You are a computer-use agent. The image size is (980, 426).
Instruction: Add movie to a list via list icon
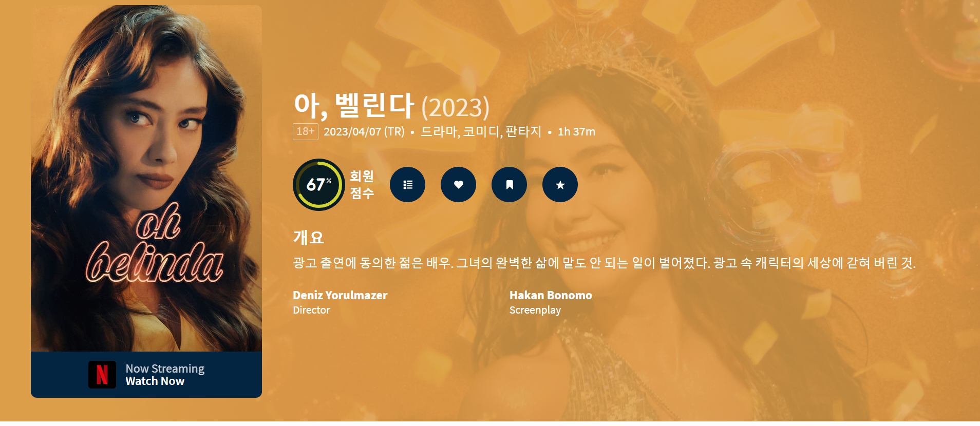(407, 185)
